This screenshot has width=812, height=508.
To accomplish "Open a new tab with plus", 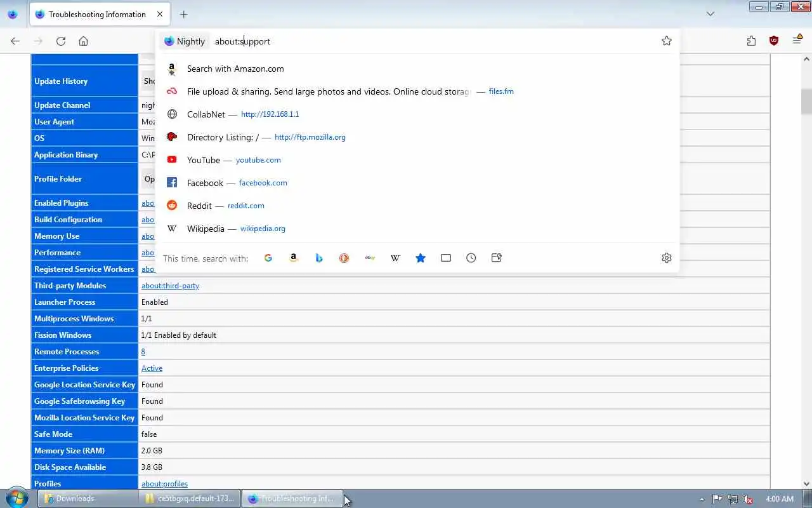I will (x=183, y=14).
